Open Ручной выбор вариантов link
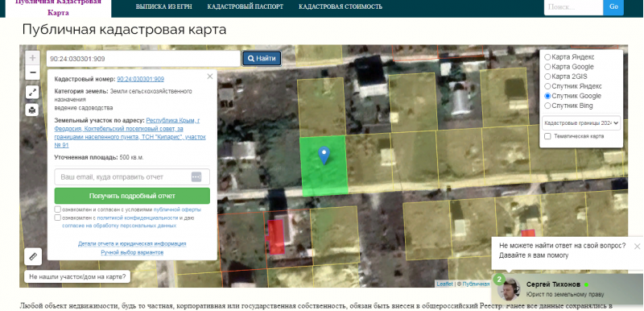This screenshot has height=311, width=644. tap(132, 252)
